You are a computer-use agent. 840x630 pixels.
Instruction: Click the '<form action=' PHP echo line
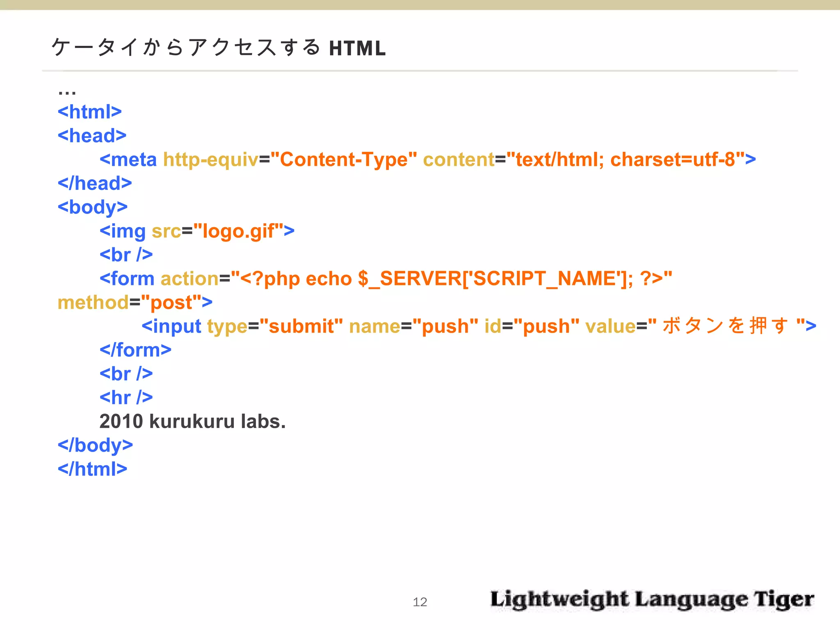tap(386, 279)
